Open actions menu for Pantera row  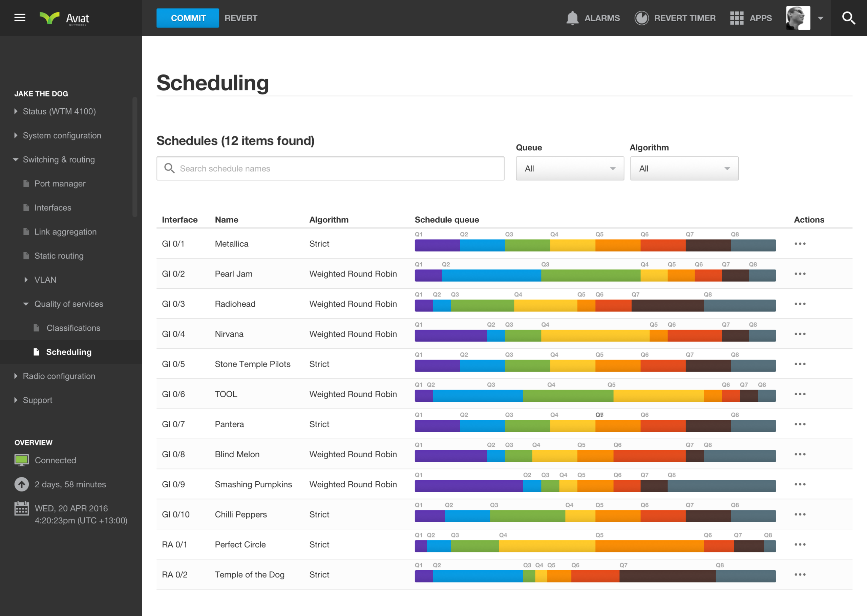[800, 424]
